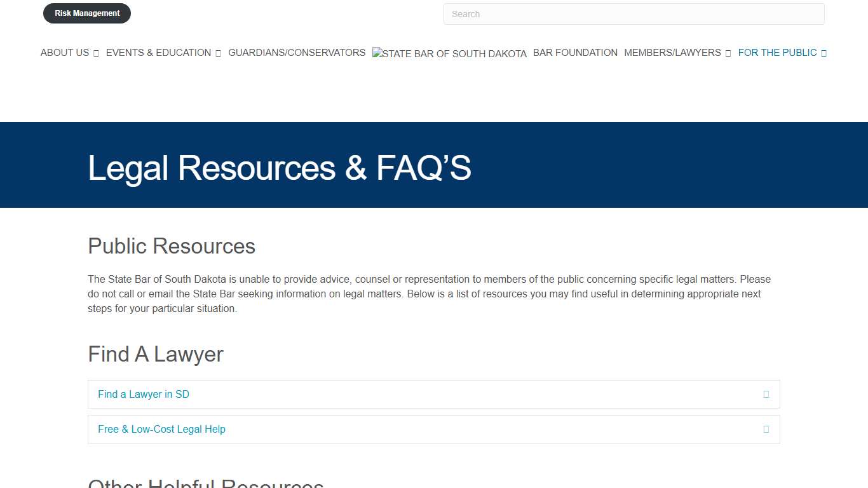Click the chevron icon on Free & Low-Cost Legal Help
This screenshot has height=488, width=868.
(x=766, y=430)
